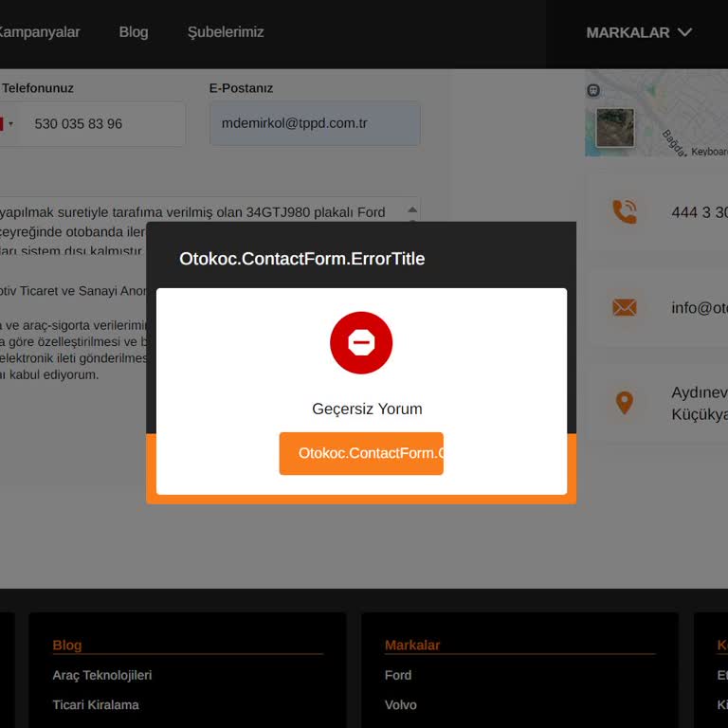The height and width of the screenshot is (728, 728).
Task: Go to Şubelerimiz in the top navigation
Action: click(x=226, y=32)
